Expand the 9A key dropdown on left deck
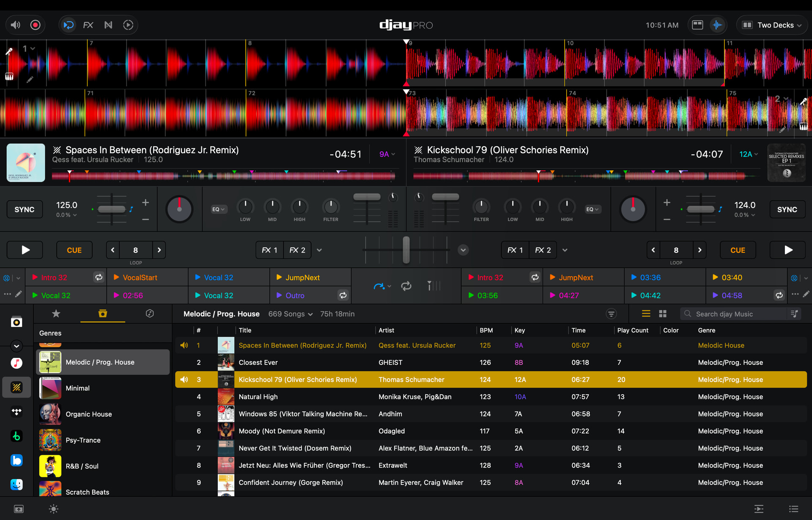 (387, 154)
